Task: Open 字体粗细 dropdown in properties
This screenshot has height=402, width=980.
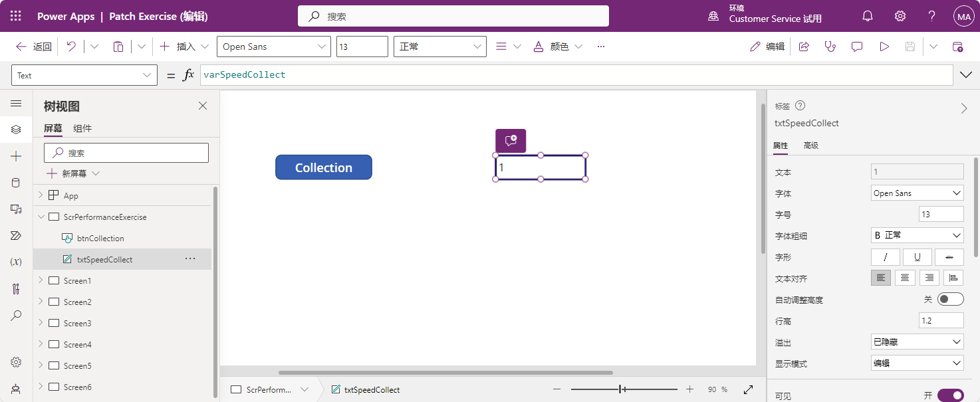Action: click(918, 235)
